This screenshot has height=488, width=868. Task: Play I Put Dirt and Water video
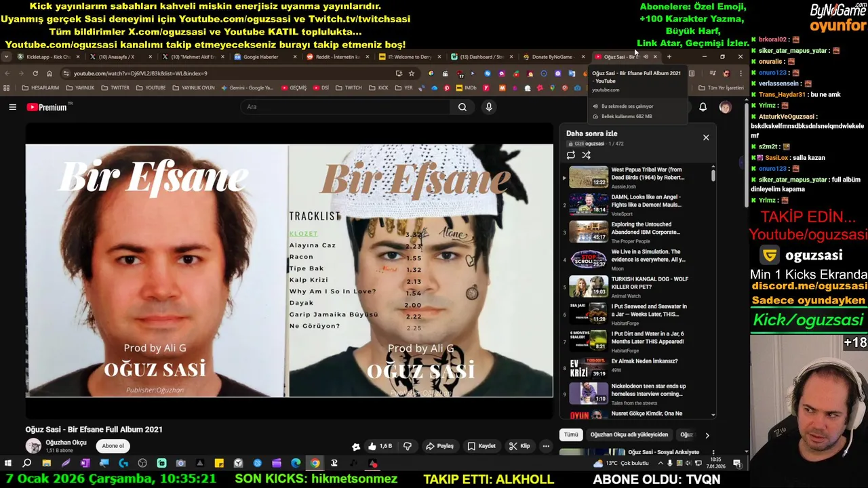pyautogui.click(x=634, y=340)
